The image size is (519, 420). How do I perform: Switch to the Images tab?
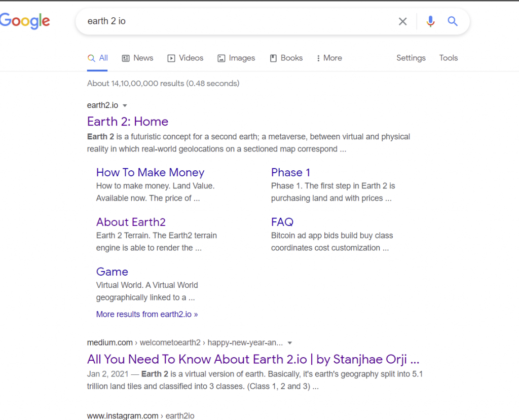(x=236, y=58)
